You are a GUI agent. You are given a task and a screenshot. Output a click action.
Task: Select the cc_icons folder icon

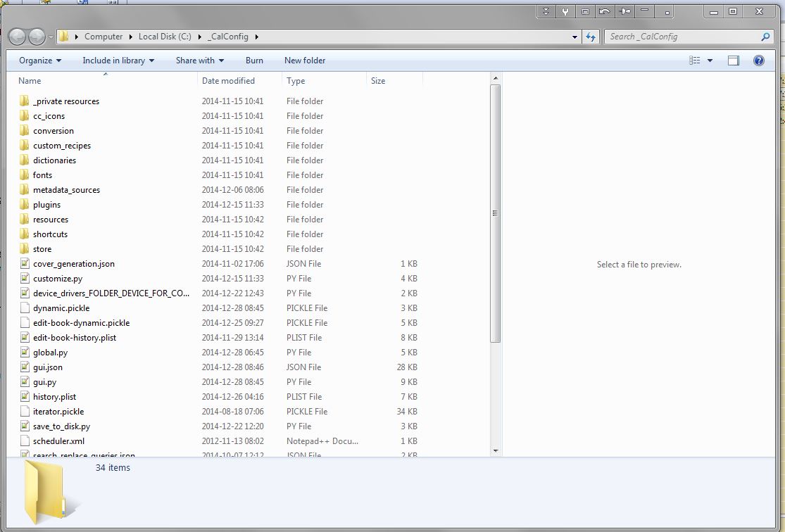pos(25,115)
